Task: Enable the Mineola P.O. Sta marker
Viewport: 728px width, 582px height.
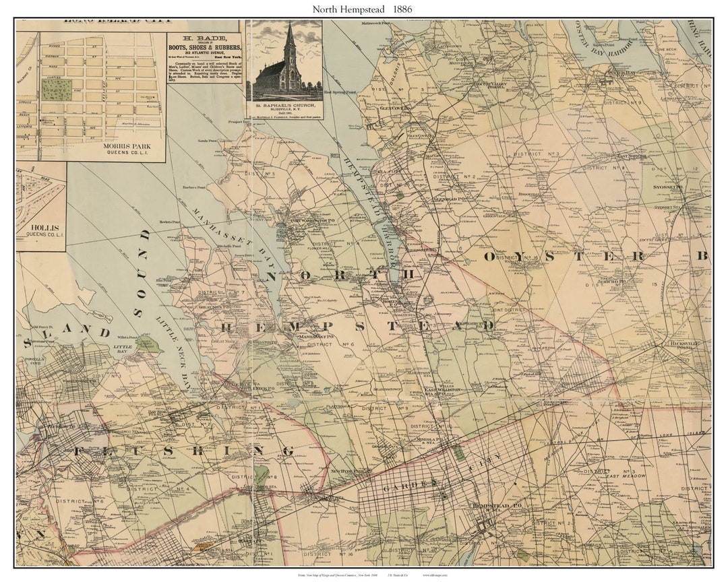Action: tap(428, 441)
